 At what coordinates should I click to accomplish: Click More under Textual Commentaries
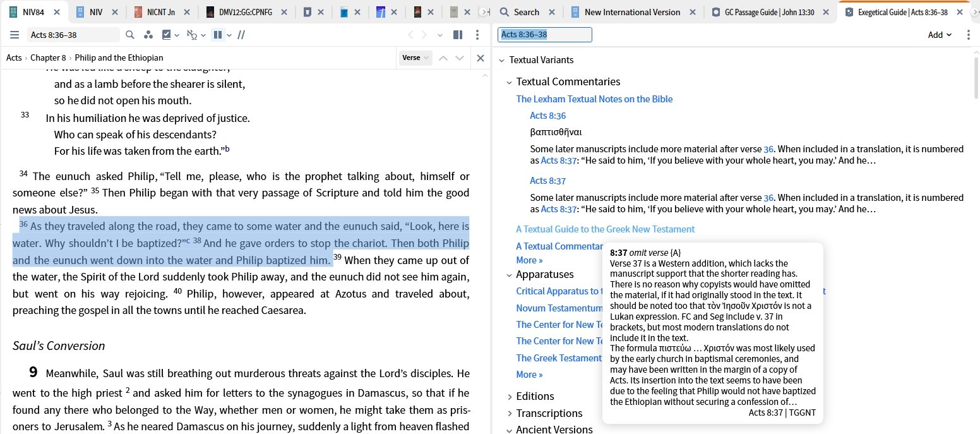[x=529, y=260]
